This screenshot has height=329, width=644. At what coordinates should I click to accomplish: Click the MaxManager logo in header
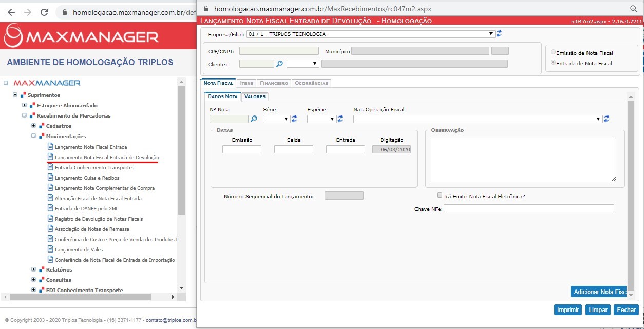(x=81, y=36)
